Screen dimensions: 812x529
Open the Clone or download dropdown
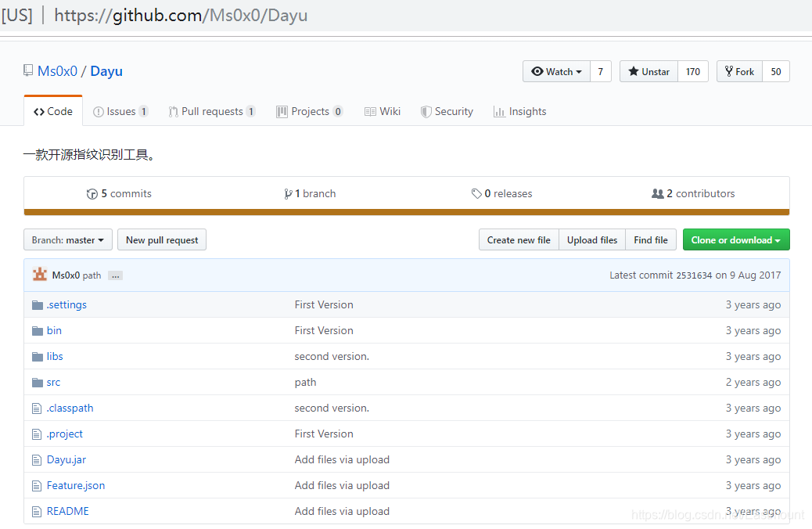pos(736,240)
